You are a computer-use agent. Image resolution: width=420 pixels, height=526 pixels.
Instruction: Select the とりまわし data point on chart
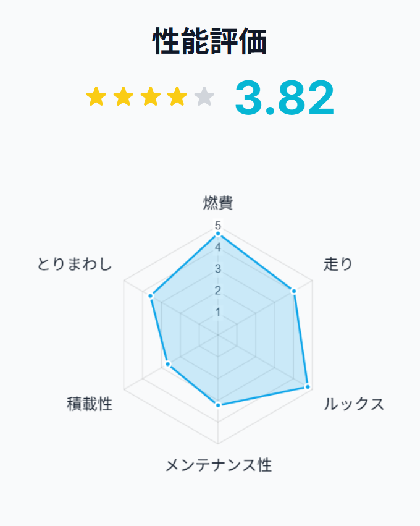click(x=151, y=296)
